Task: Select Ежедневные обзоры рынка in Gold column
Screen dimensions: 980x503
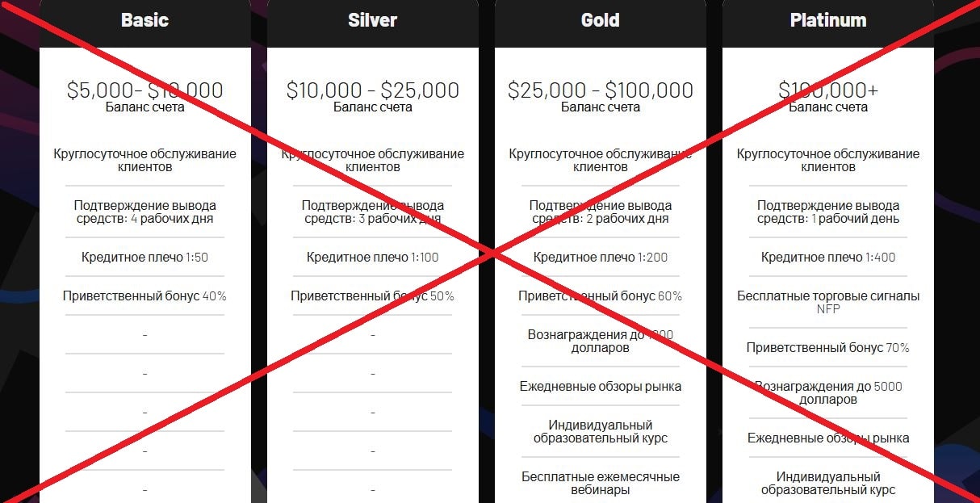Action: click(x=600, y=387)
